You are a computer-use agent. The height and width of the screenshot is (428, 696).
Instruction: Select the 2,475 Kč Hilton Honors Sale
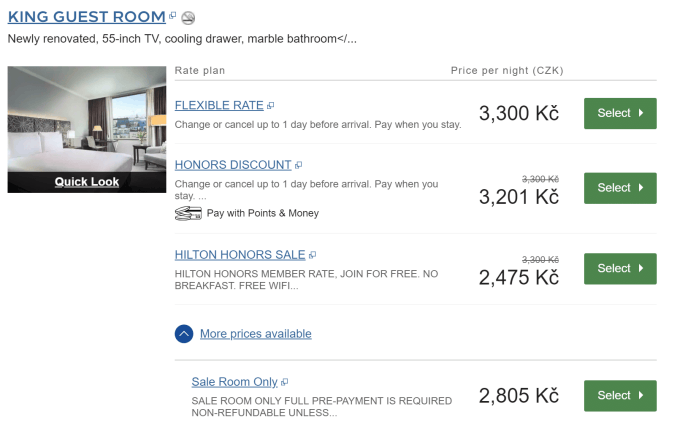pyautogui.click(x=620, y=269)
